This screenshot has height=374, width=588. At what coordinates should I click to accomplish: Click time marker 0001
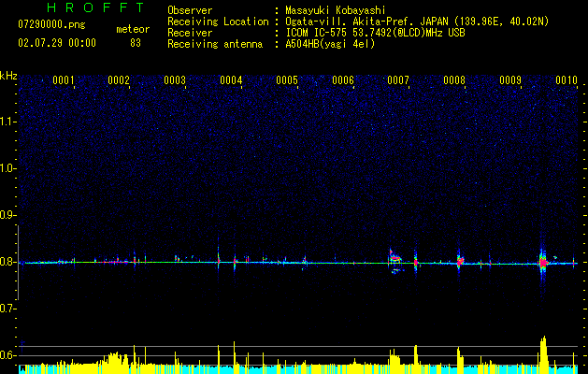point(63,80)
